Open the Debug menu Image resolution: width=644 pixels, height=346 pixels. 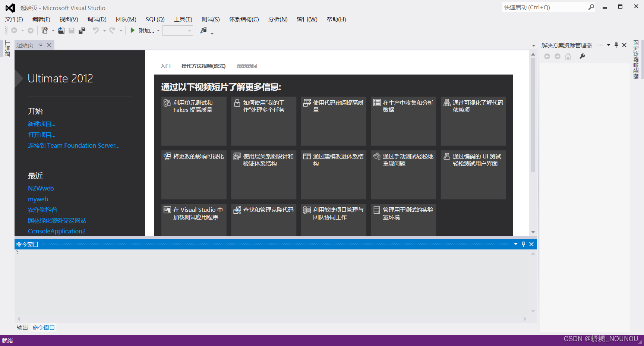[x=97, y=19]
